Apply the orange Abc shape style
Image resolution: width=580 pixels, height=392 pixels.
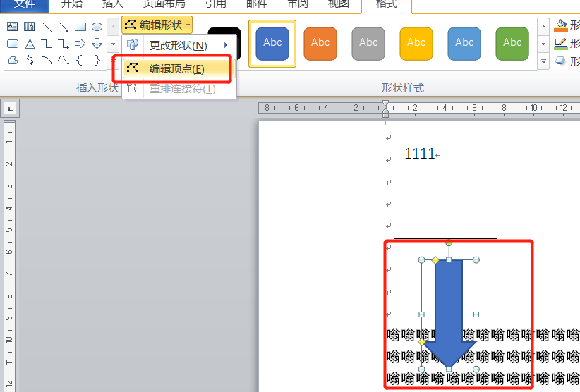coord(320,43)
